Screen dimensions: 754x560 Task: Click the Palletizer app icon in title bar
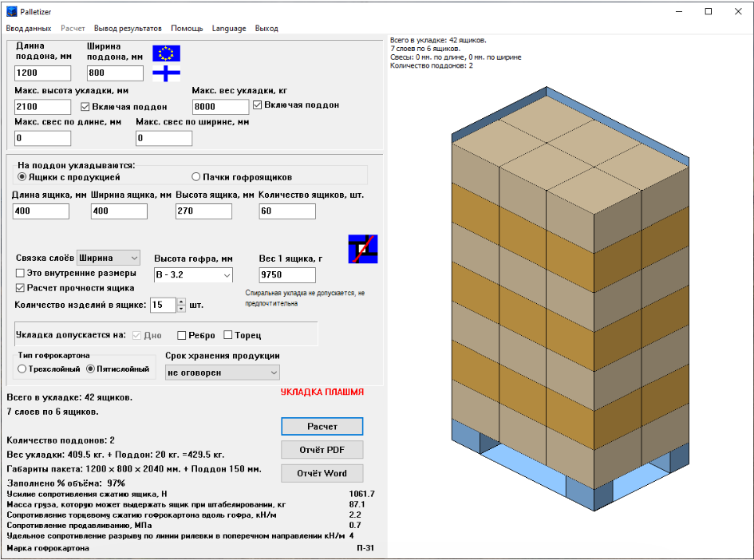coord(11,11)
